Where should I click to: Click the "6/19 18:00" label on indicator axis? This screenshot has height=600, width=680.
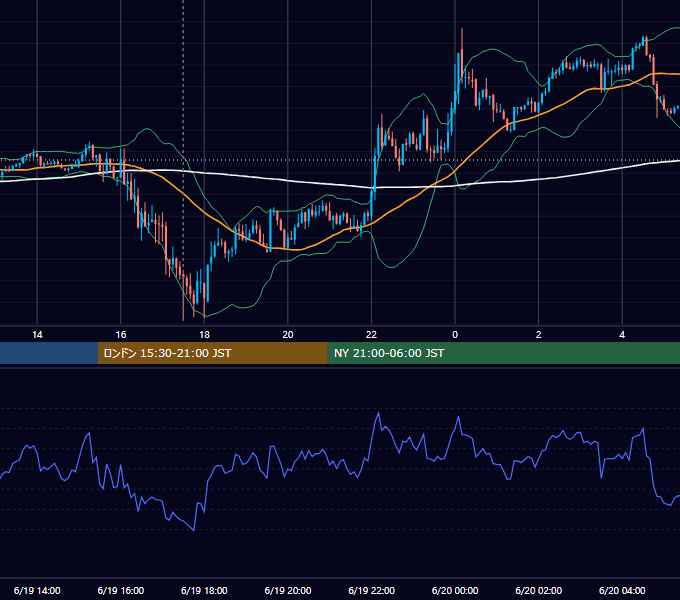(x=204, y=590)
